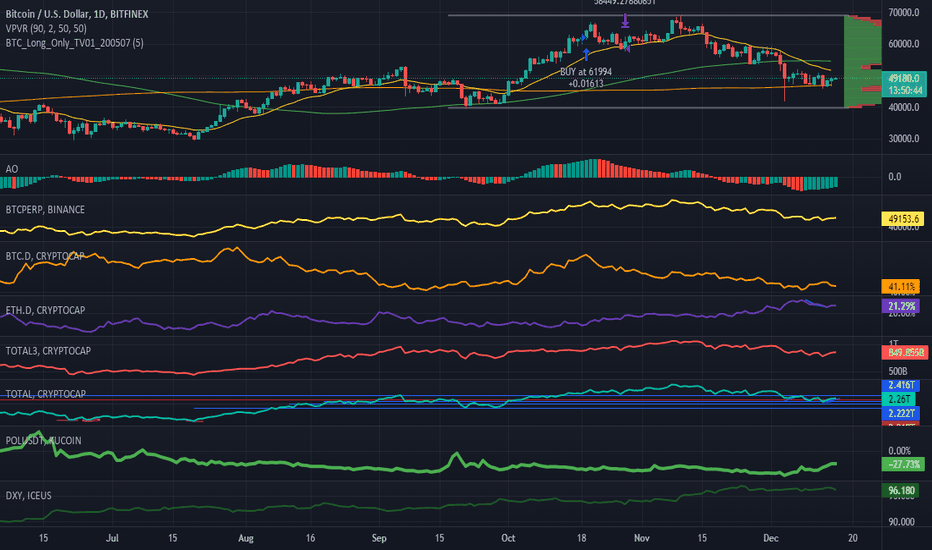Click the yellow 49153.6 price tag
The image size is (932, 550).
(x=903, y=219)
